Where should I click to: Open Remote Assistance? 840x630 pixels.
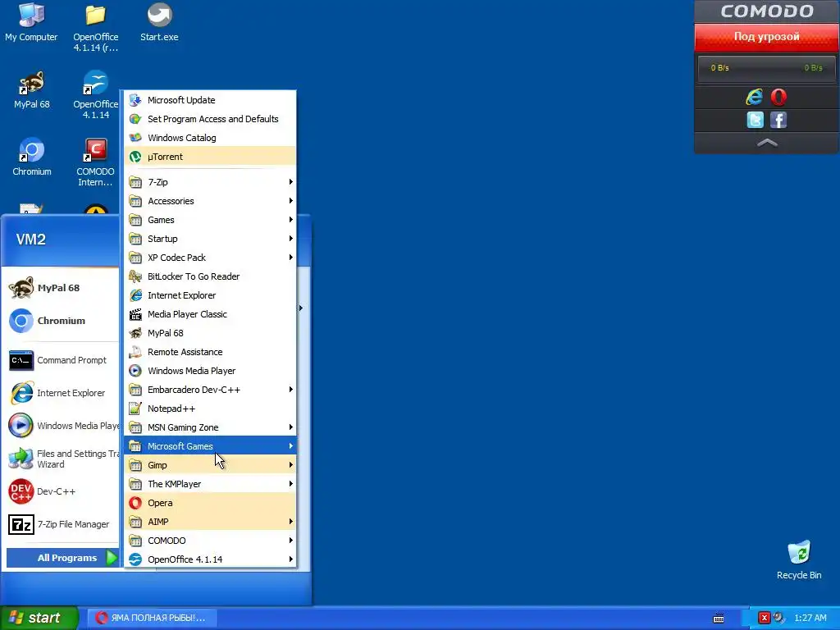click(x=210, y=352)
